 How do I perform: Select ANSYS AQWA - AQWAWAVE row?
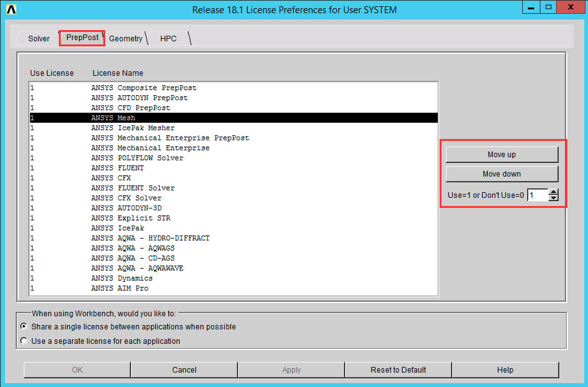(234, 268)
